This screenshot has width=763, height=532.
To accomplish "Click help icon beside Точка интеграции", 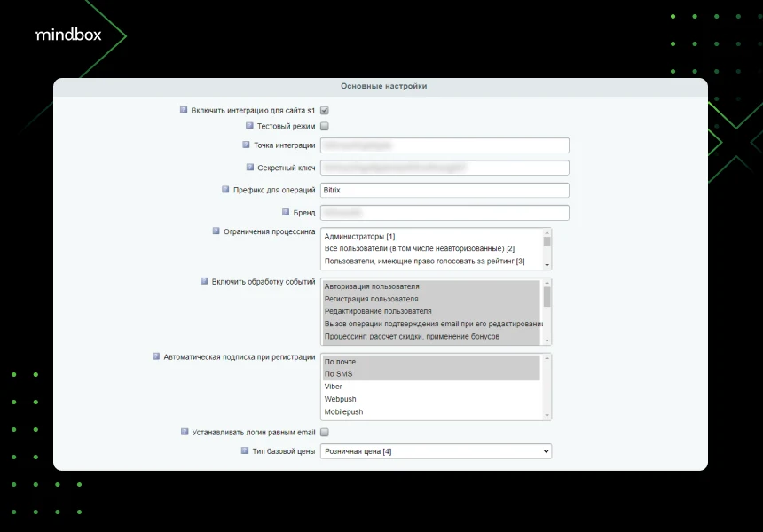I will point(247,145).
